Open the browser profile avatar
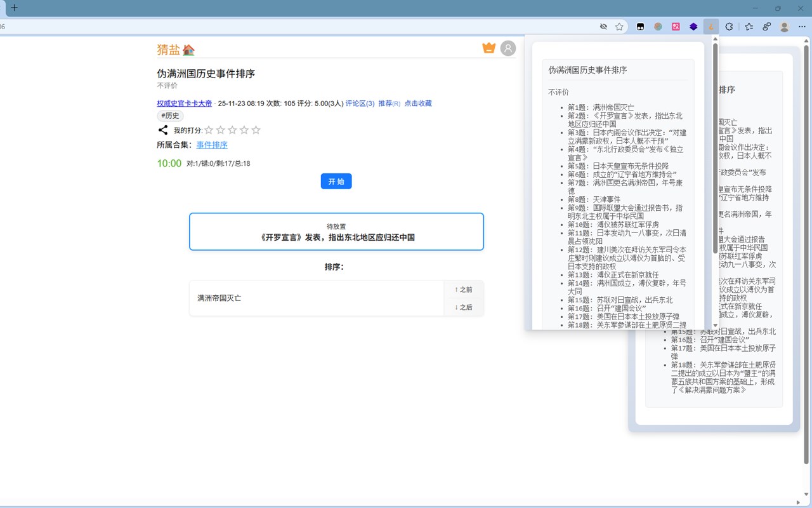The width and height of the screenshot is (812, 508). coord(785,27)
